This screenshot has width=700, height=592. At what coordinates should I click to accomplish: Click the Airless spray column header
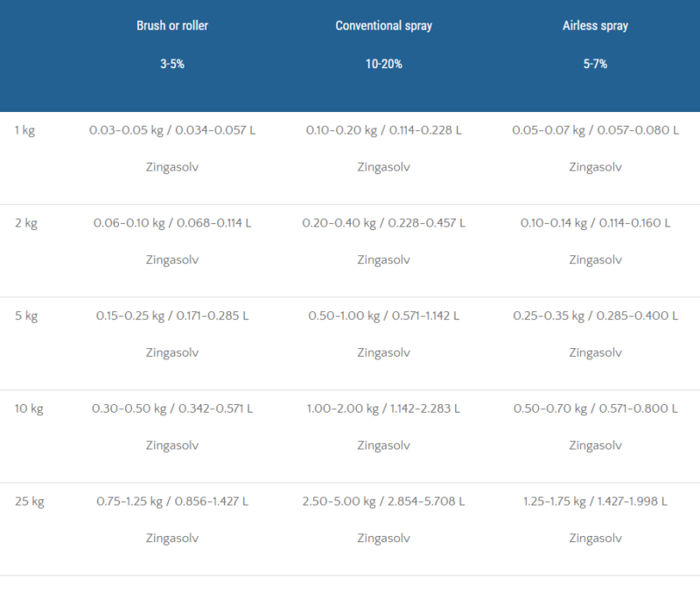pyautogui.click(x=595, y=25)
